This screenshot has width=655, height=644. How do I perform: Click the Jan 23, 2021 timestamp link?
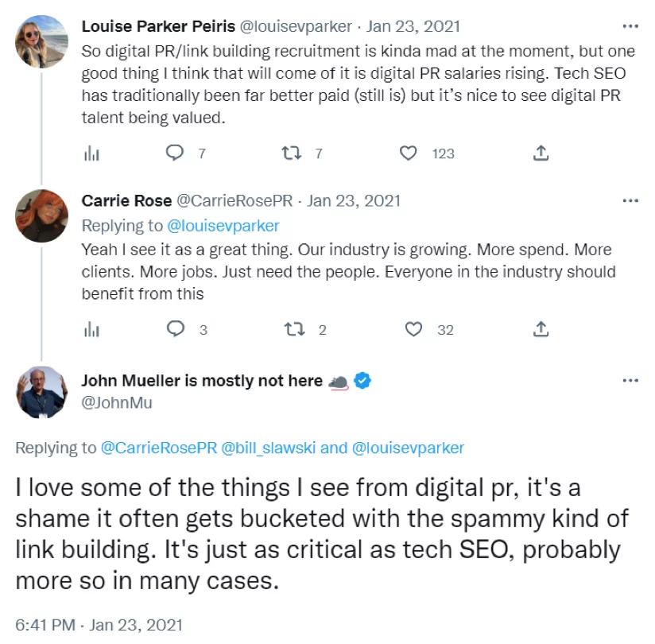click(x=413, y=25)
